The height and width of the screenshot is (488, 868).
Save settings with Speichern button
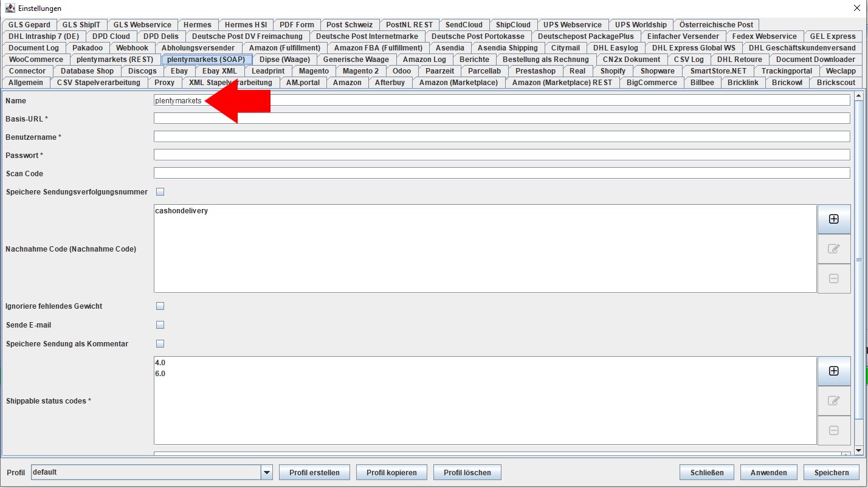pos(832,472)
